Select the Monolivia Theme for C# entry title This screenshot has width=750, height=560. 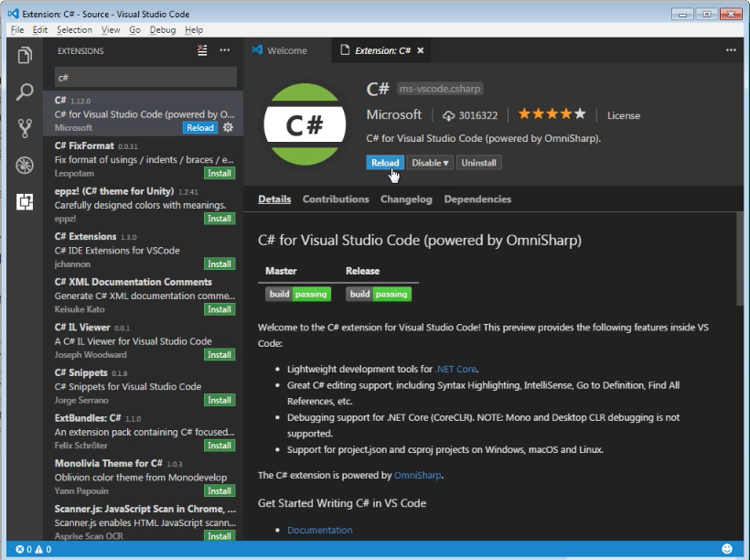(109, 463)
